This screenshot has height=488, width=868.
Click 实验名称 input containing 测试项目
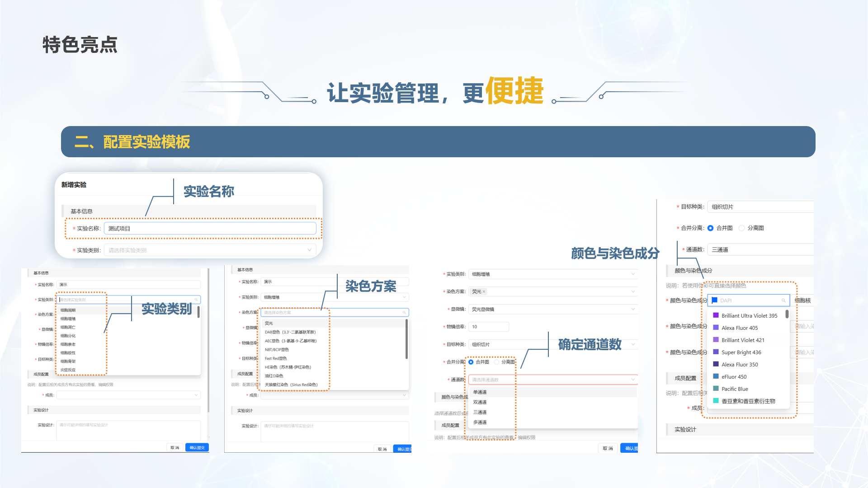tap(210, 229)
